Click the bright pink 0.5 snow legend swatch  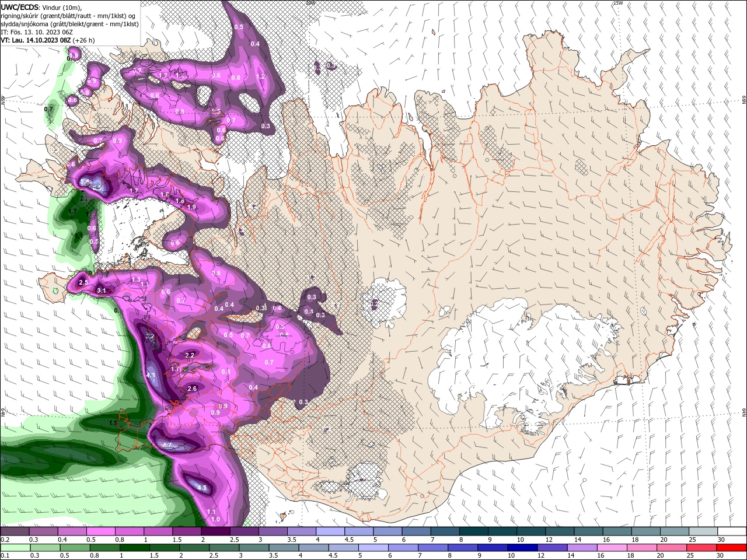point(100,531)
